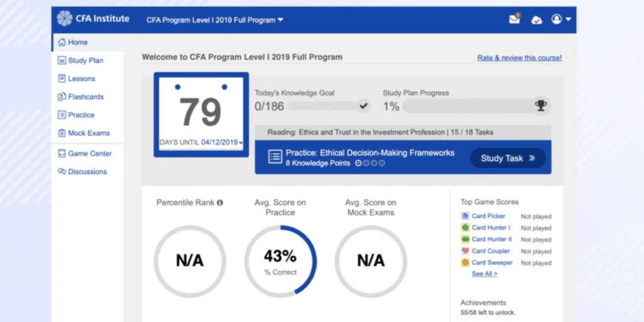
Task: Click the Mock Exams N/A score circle
Action: [x=371, y=260]
